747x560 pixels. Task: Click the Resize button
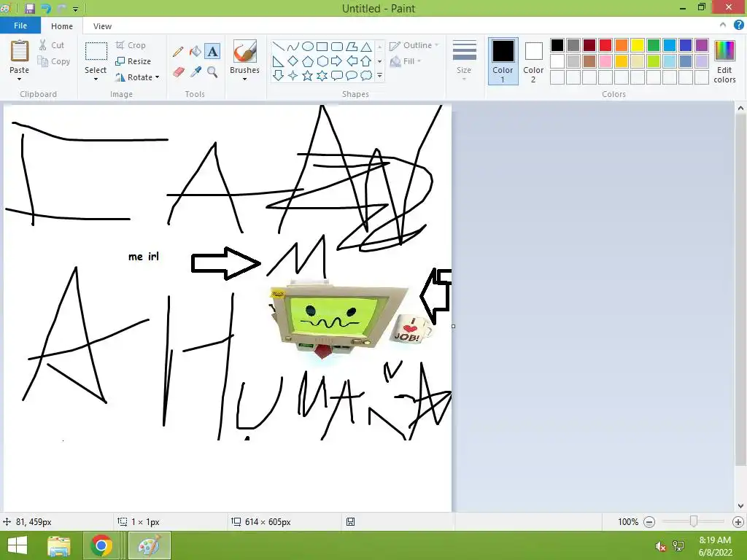click(x=133, y=61)
